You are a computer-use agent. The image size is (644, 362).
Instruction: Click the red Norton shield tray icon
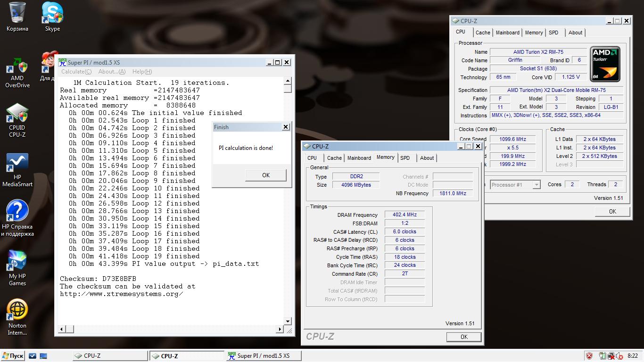coord(589,356)
